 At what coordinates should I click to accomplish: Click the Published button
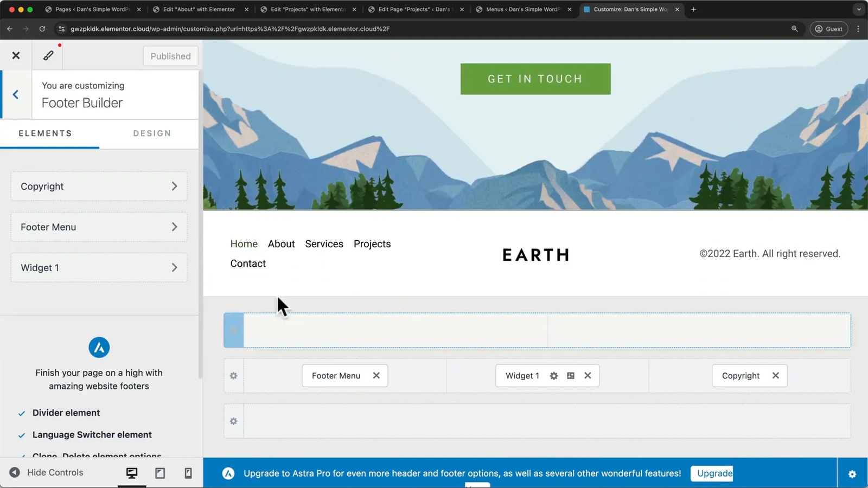170,56
